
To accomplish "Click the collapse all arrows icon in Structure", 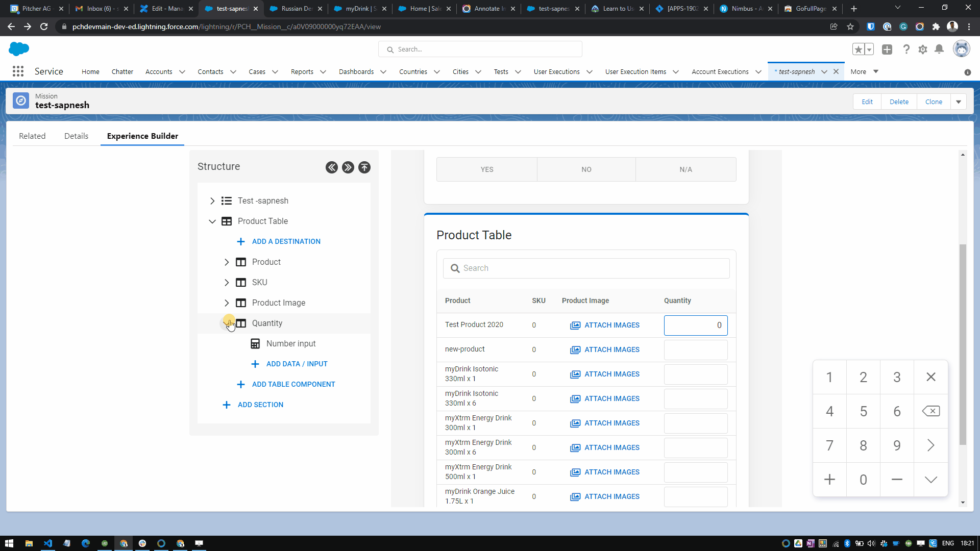I will pos(332,167).
